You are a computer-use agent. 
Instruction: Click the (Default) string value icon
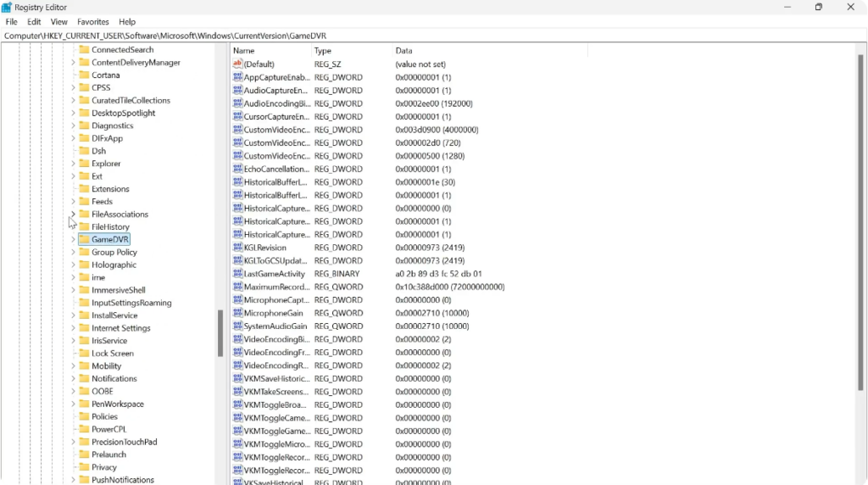click(x=237, y=64)
